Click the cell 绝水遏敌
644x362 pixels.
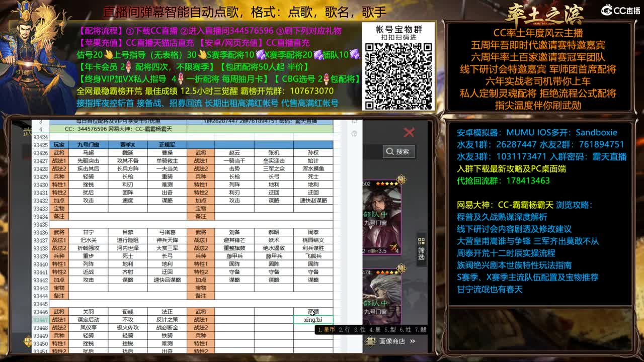point(274,248)
